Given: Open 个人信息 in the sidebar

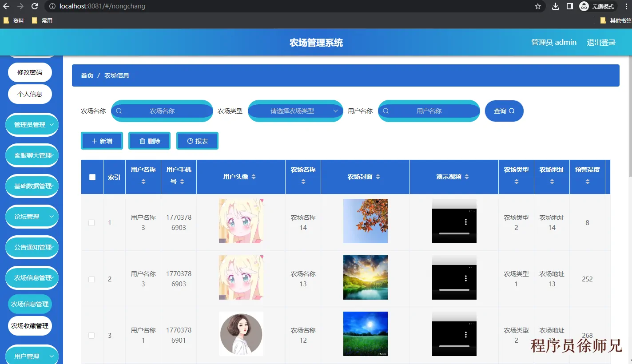Looking at the screenshot, I should (30, 94).
